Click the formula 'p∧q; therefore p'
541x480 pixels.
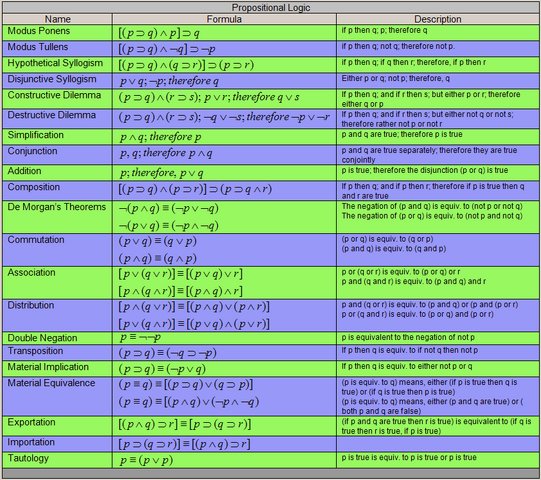[x=160, y=137]
